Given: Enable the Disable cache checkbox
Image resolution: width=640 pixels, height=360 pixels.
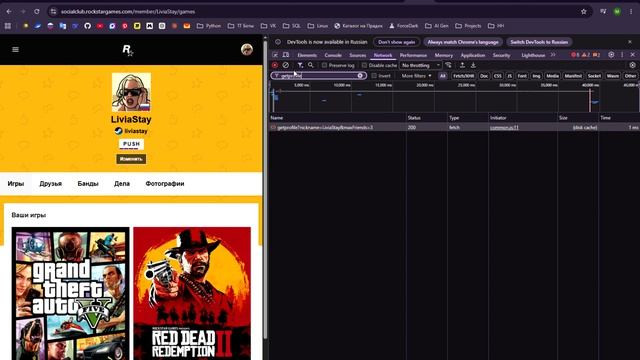Looking at the screenshot, I should (x=364, y=65).
